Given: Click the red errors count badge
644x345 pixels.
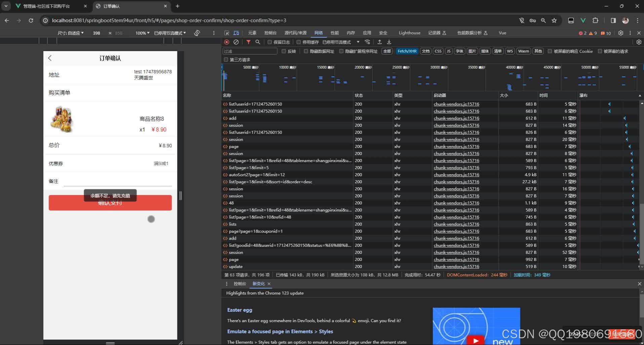Looking at the screenshot, I should [582, 33].
